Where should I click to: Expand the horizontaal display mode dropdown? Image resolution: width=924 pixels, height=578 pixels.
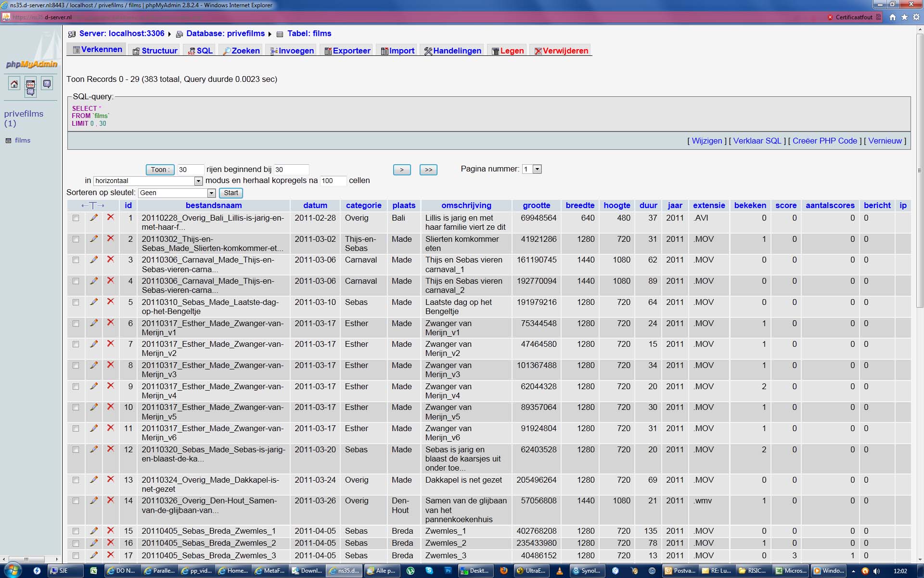click(x=198, y=181)
